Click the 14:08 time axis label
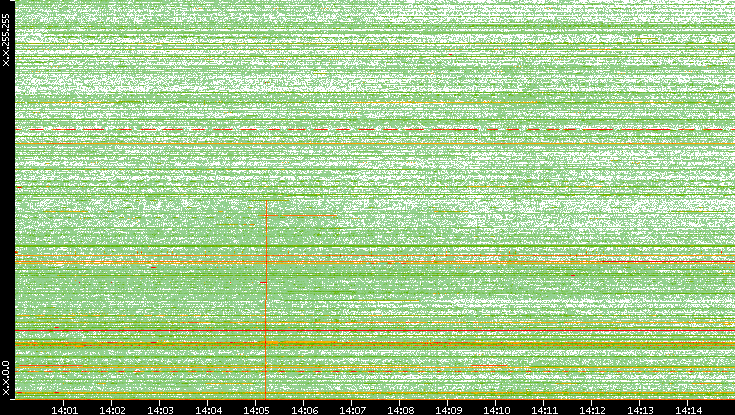This screenshot has height=415, width=735. point(401,410)
